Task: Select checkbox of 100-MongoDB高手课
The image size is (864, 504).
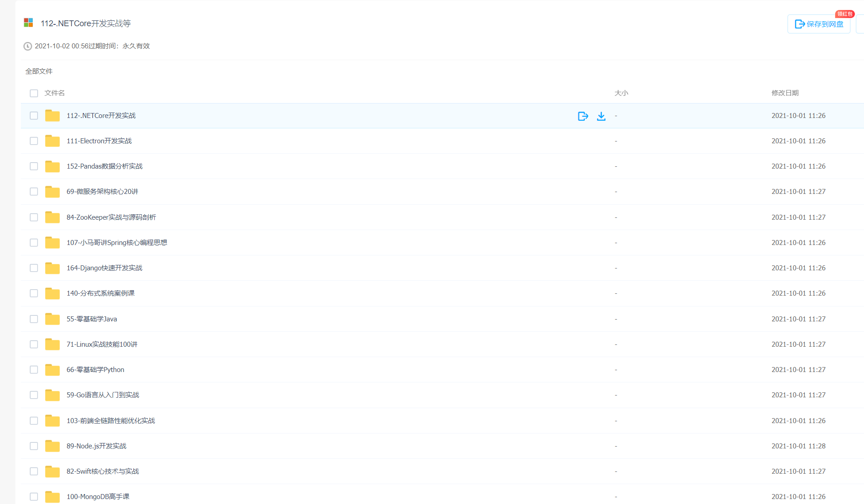Action: tap(34, 497)
